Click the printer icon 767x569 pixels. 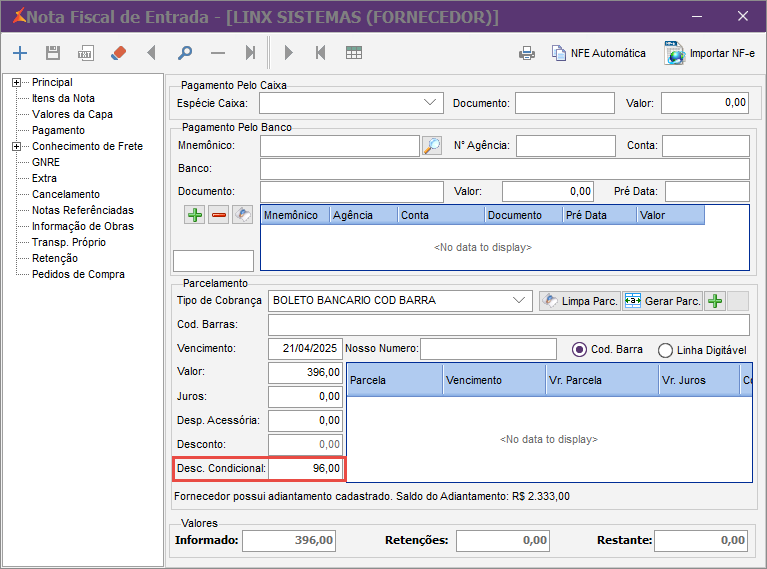coord(526,53)
